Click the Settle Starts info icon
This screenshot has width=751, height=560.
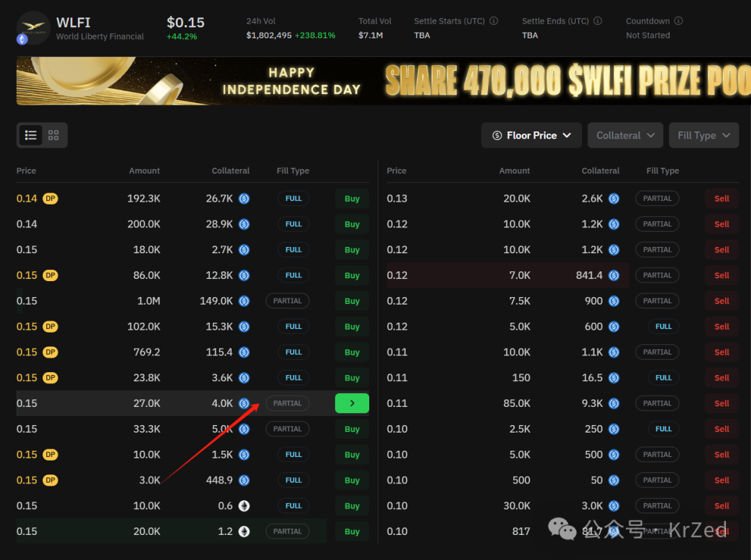(494, 21)
